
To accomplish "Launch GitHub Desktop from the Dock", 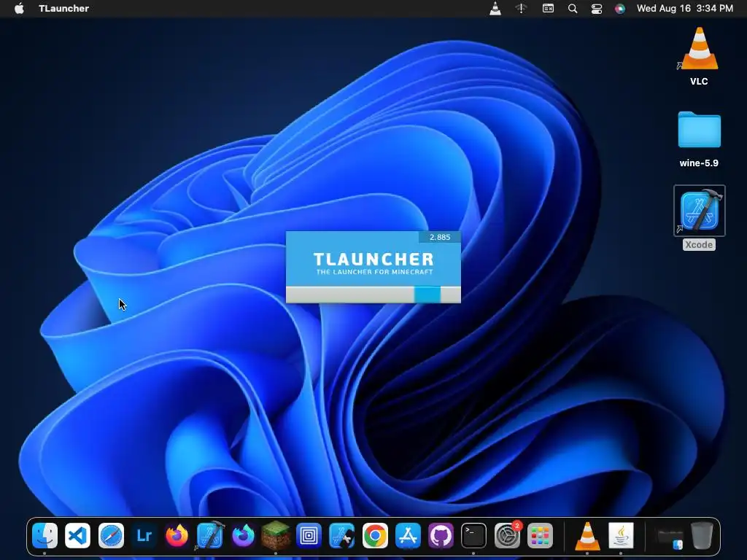I will (441, 535).
